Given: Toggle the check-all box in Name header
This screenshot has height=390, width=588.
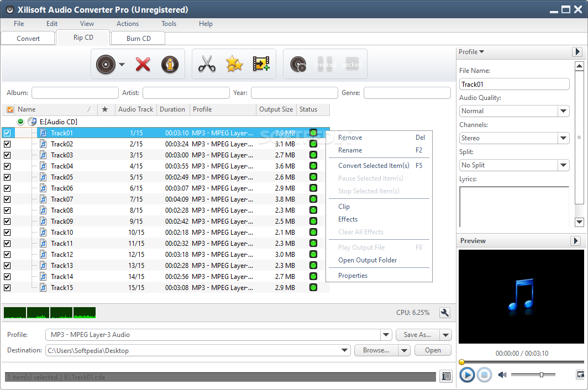Looking at the screenshot, I should [10, 109].
